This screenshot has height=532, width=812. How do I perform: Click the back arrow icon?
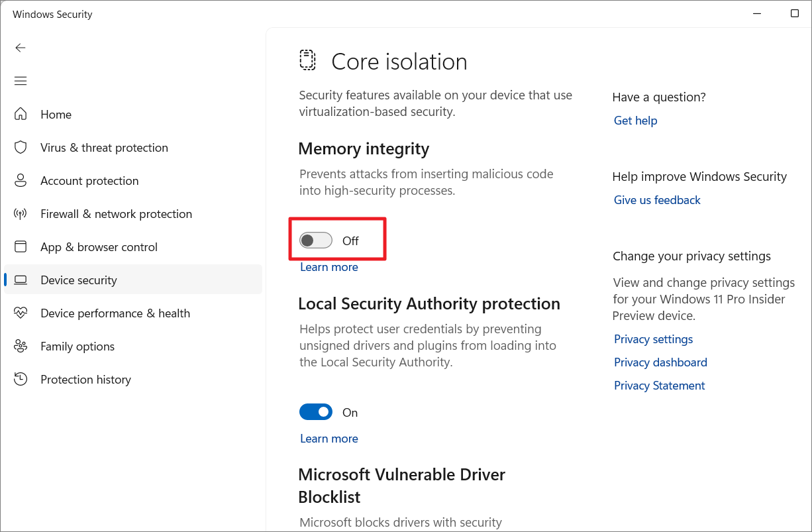point(21,48)
